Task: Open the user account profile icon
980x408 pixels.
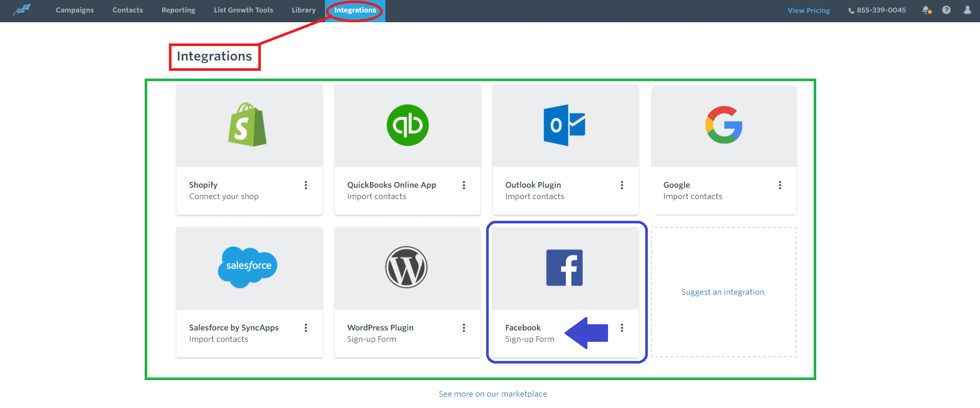Action: [968, 10]
